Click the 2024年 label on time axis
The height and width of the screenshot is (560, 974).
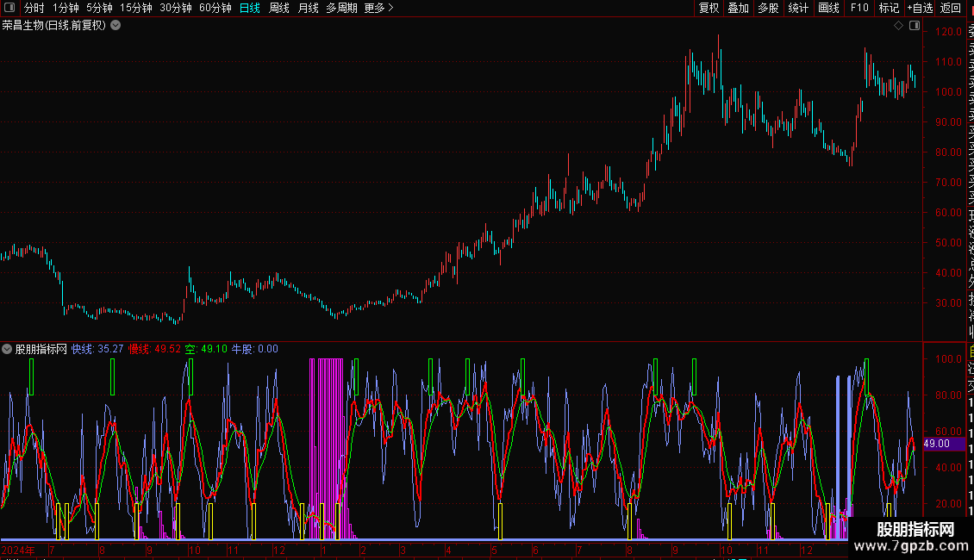pos(18,550)
